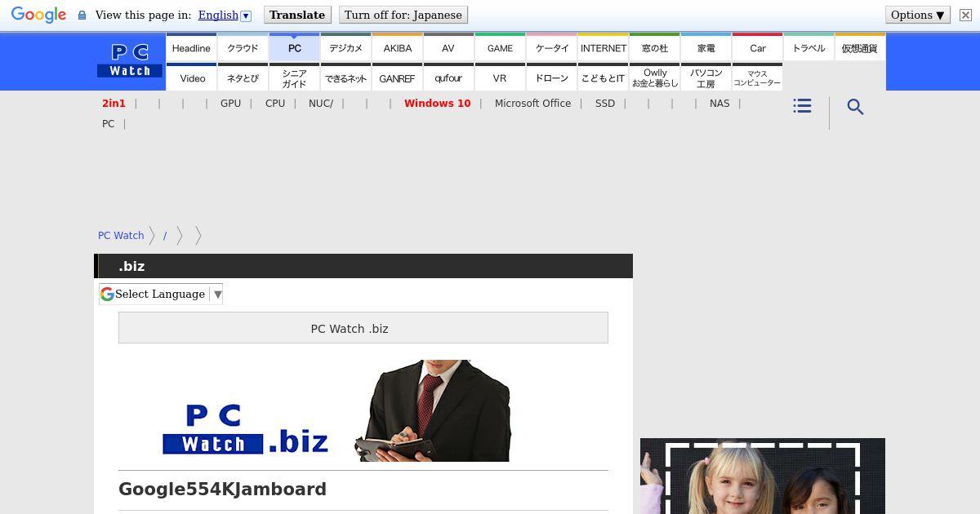Open the hamburger menu list icon
Viewport: 980px width, 514px height.
[x=802, y=106]
